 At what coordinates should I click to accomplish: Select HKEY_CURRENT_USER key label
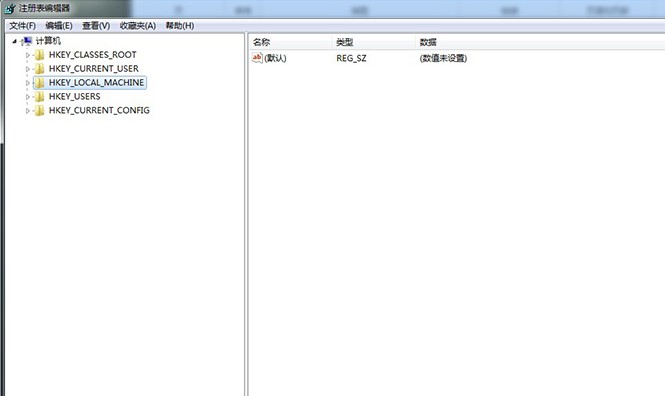pyautogui.click(x=94, y=69)
